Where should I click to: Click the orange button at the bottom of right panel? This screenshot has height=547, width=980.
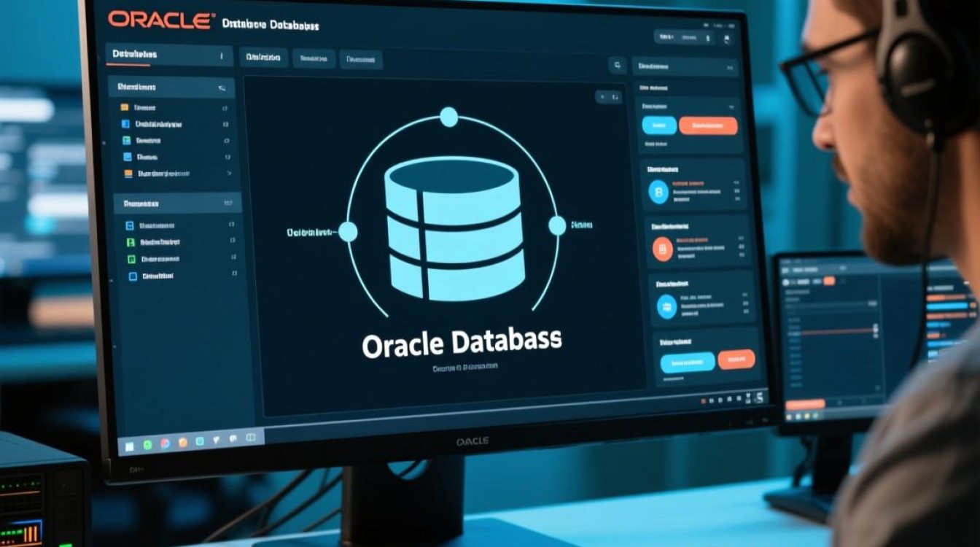point(736,360)
